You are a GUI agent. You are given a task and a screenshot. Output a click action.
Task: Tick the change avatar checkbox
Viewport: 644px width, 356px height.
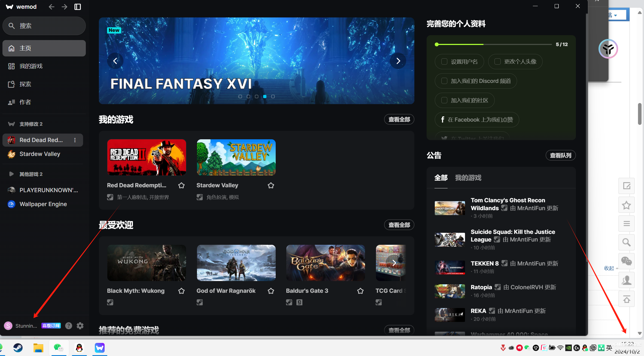[497, 62]
